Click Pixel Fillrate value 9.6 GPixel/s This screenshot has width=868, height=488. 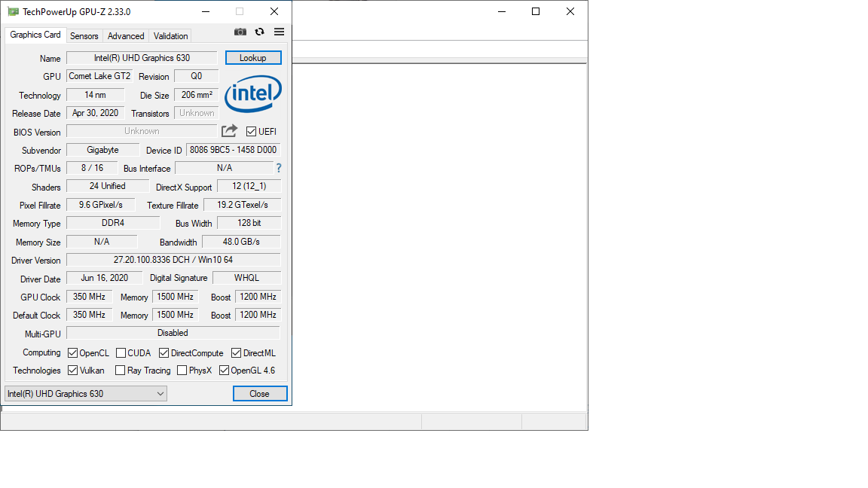coord(101,205)
